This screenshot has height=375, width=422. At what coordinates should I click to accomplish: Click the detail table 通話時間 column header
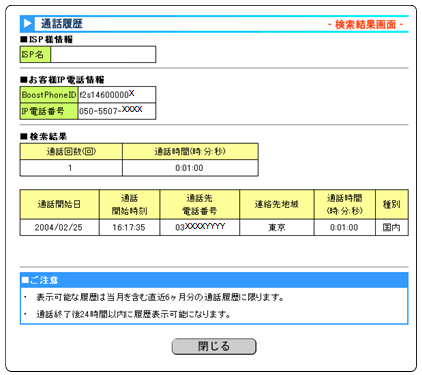[x=344, y=204]
